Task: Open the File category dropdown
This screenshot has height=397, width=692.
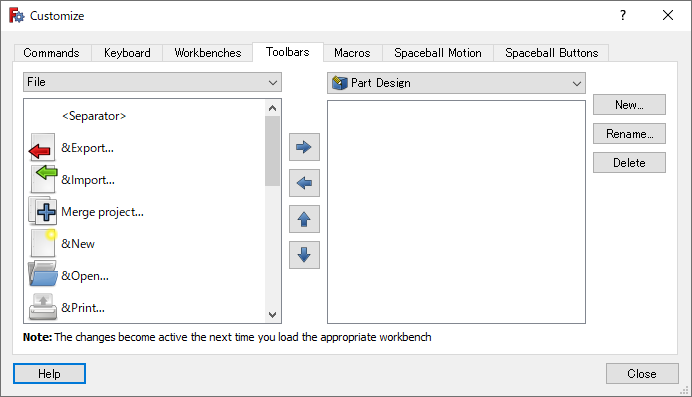Action: [x=152, y=82]
